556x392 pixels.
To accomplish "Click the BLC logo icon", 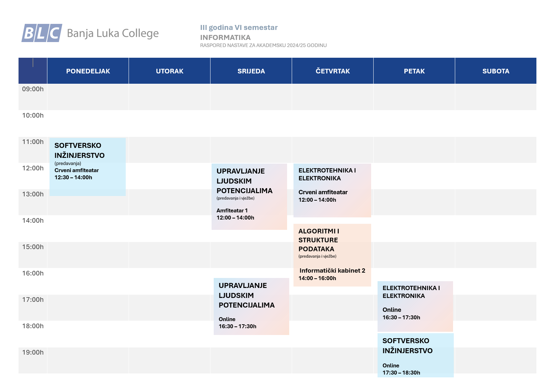I will pyautogui.click(x=42, y=33).
